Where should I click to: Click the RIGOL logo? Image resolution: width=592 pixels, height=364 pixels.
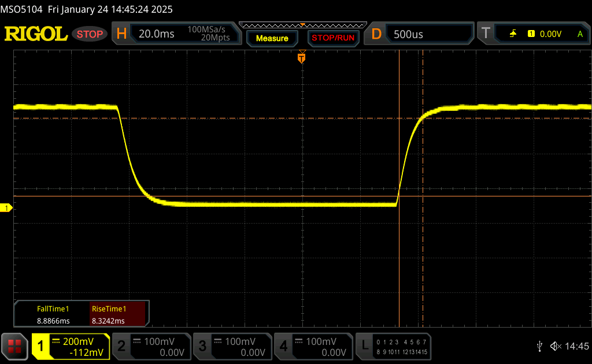[36, 34]
